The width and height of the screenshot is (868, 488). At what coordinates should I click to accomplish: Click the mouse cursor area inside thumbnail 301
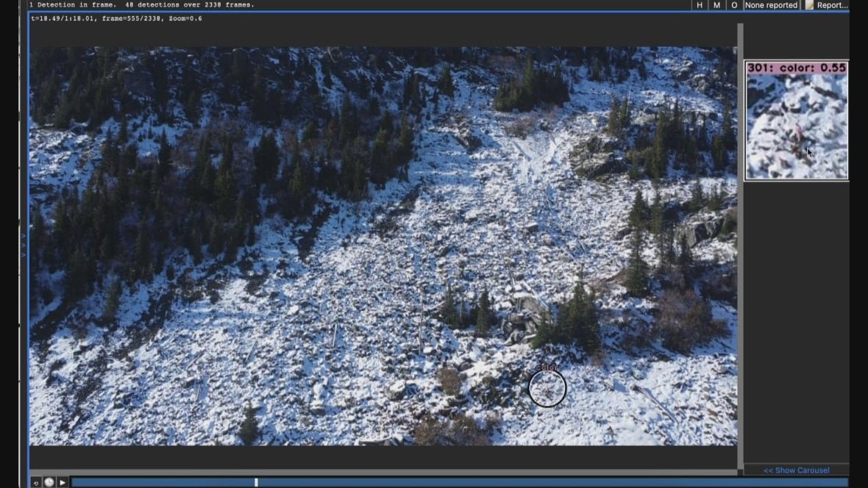coord(808,151)
